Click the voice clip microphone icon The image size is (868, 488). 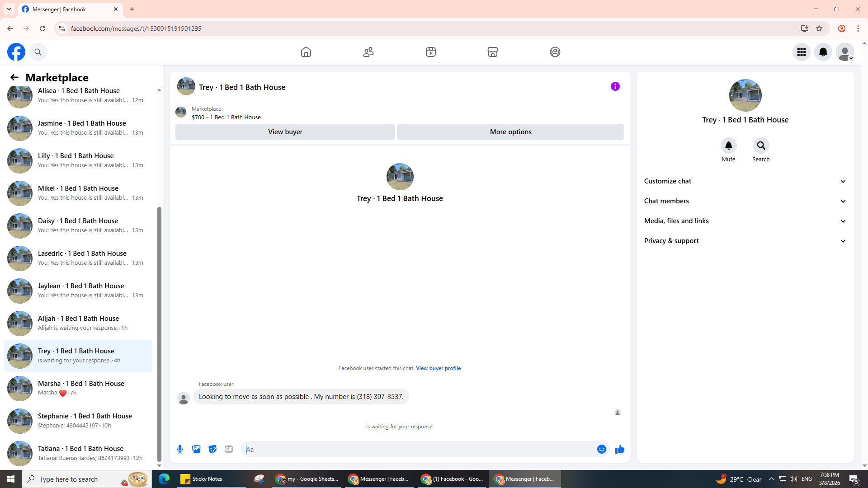180,449
